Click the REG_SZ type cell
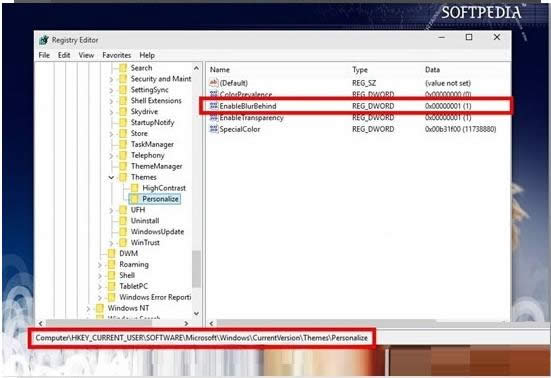Viewport: 551px width, 378px height. pyautogui.click(x=364, y=83)
